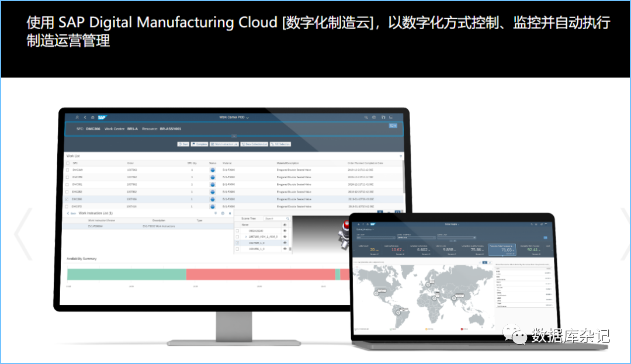The width and height of the screenshot is (631, 364).
Task: Select the 75.86 KPI tile
Action: point(473,249)
